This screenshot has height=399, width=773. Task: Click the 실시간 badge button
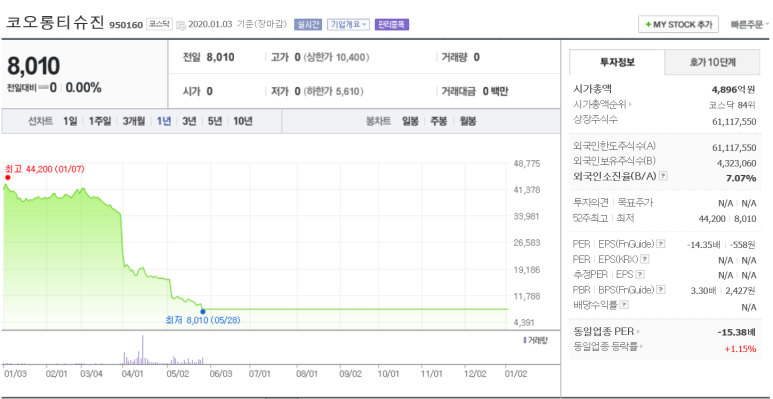[x=308, y=24]
